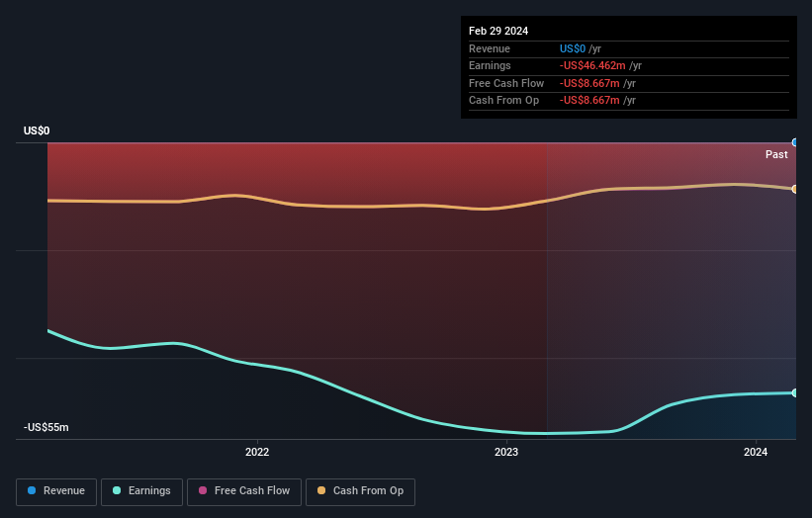Click the orange Cash From Op endpoint marker
The height and width of the screenshot is (518, 812).
tap(795, 190)
